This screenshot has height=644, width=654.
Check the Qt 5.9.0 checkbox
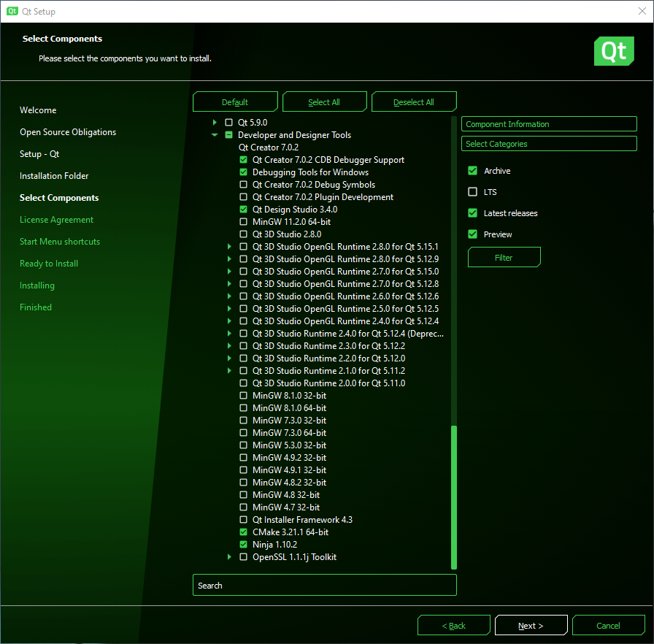click(228, 122)
